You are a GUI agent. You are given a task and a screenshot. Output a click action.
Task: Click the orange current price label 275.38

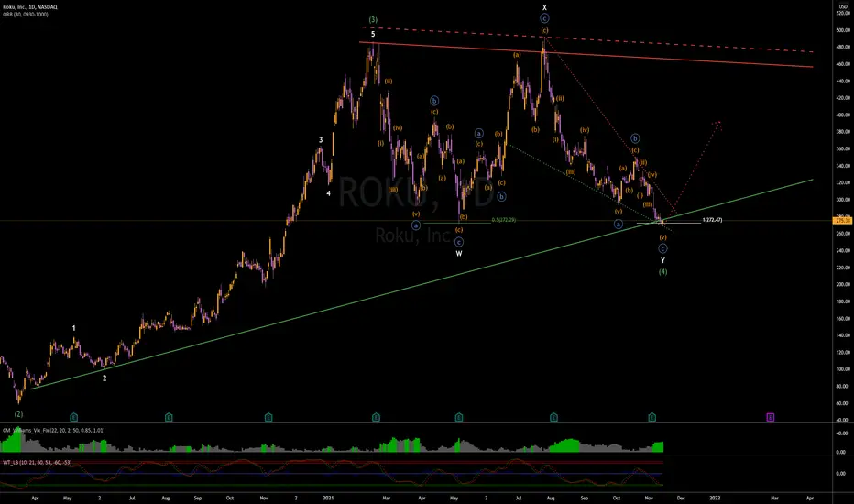coord(843,221)
